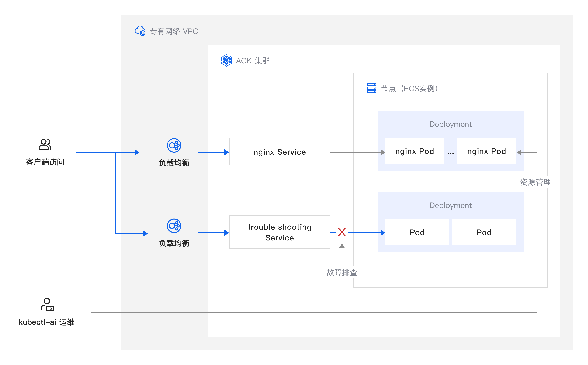Click the lower Deployment label
588x365 pixels.
[450, 205]
